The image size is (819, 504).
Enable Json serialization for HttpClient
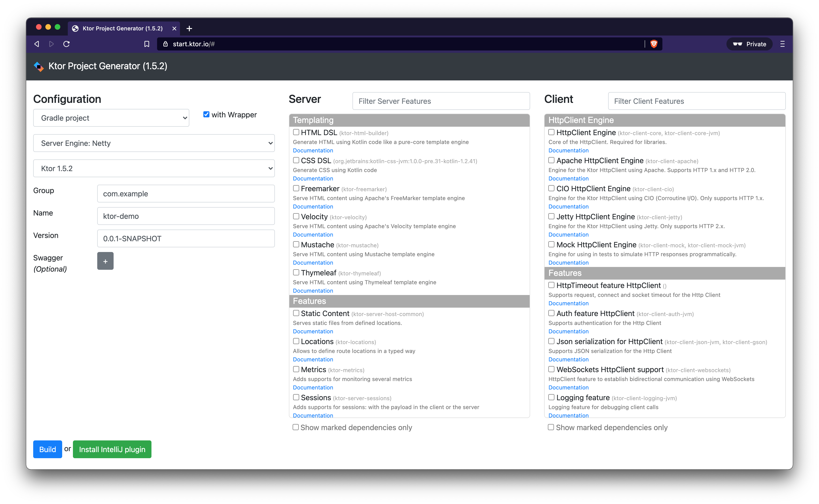pyautogui.click(x=551, y=341)
